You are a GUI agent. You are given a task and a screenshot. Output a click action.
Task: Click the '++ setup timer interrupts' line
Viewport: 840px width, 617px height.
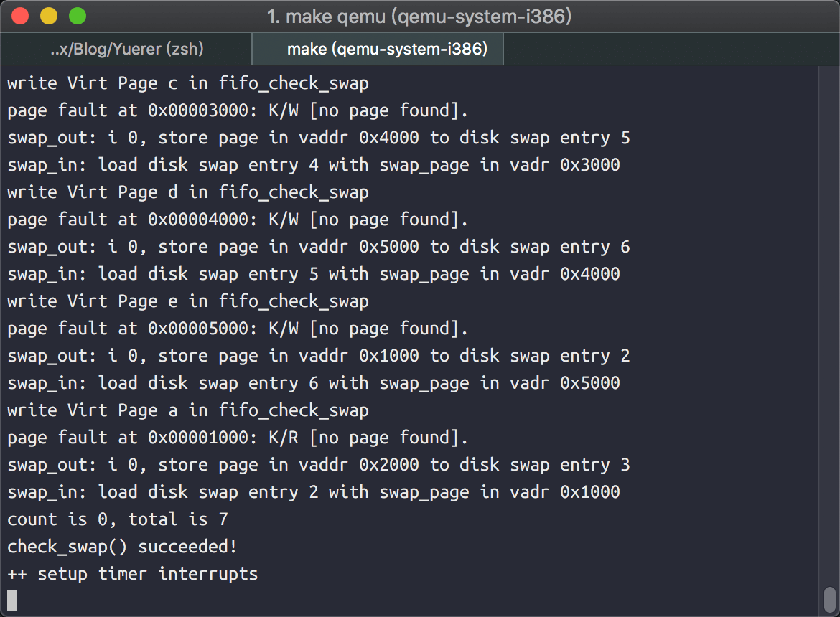(133, 574)
